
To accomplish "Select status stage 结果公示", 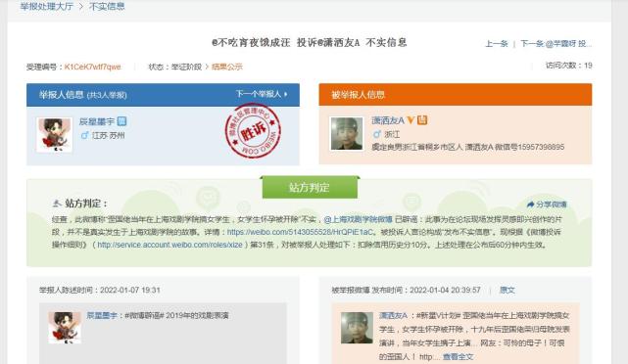I will (x=227, y=67).
